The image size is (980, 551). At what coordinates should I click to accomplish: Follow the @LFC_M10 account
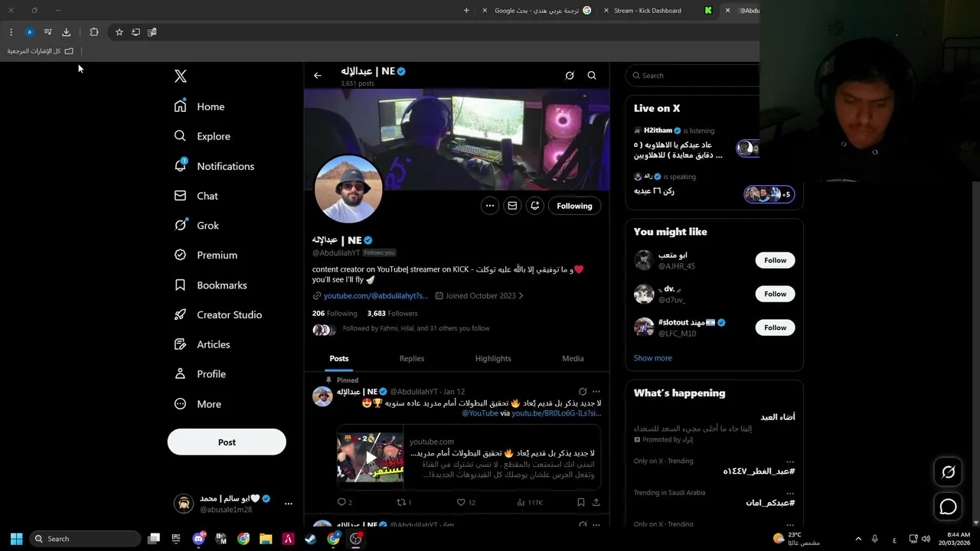click(775, 328)
